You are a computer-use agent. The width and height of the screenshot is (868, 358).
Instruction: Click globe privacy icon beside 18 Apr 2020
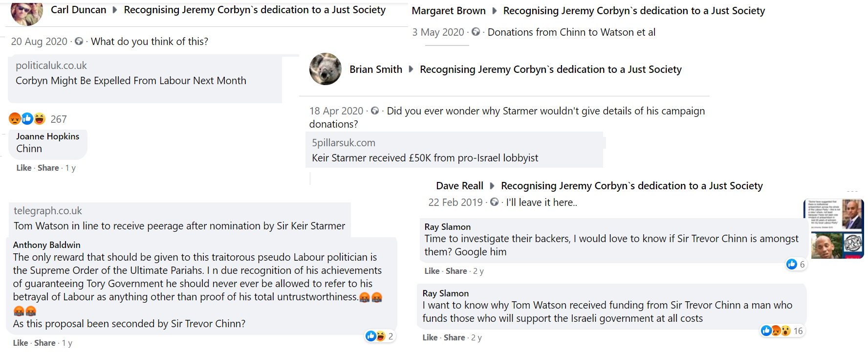[375, 111]
